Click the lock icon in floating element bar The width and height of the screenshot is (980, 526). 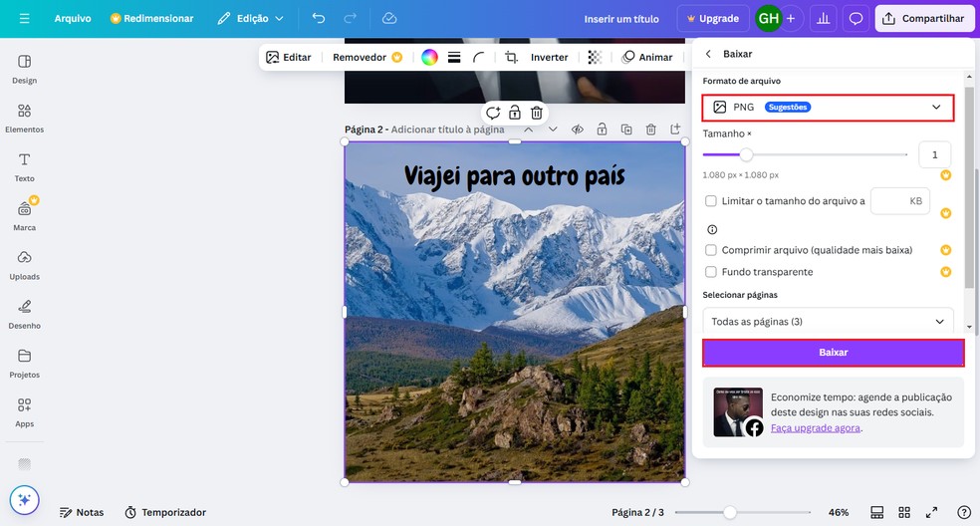click(x=514, y=113)
